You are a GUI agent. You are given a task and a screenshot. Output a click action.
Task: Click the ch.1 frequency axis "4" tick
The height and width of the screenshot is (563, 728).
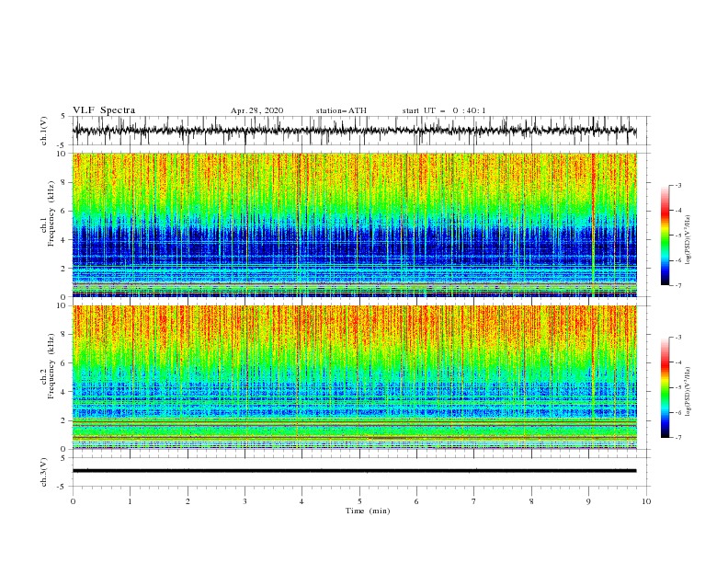(63, 240)
